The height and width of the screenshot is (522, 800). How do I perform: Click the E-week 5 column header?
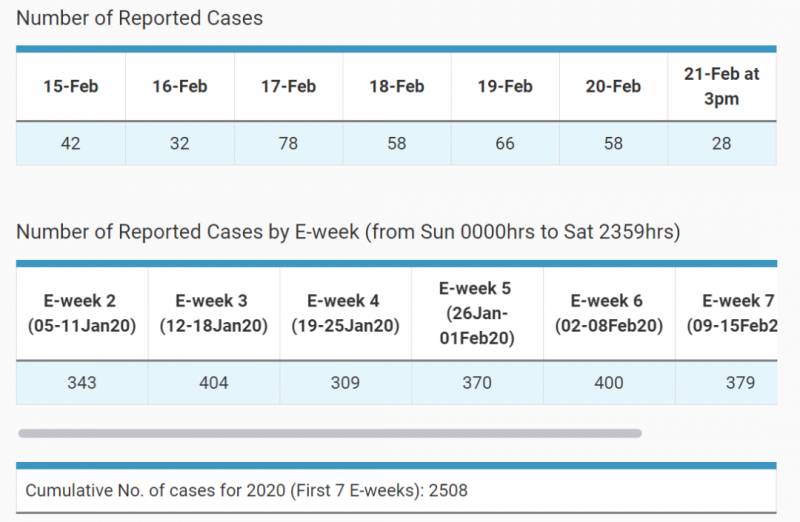pyautogui.click(x=477, y=313)
